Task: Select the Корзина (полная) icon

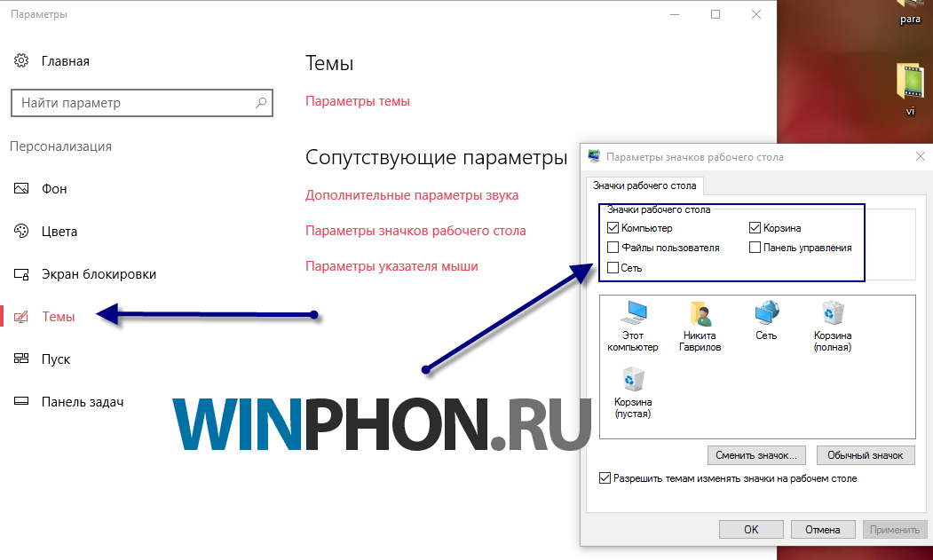Action: (833, 313)
